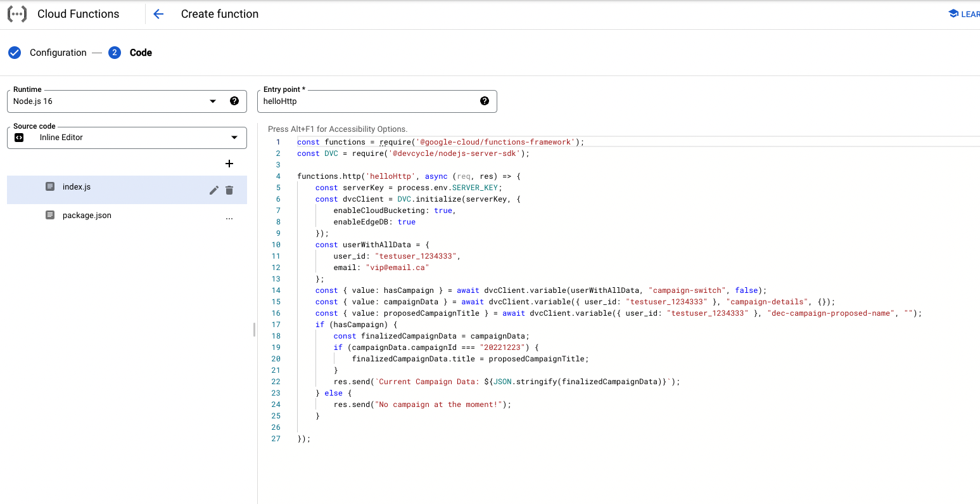Select the Code step
This screenshot has height=504, width=980.
coord(140,53)
